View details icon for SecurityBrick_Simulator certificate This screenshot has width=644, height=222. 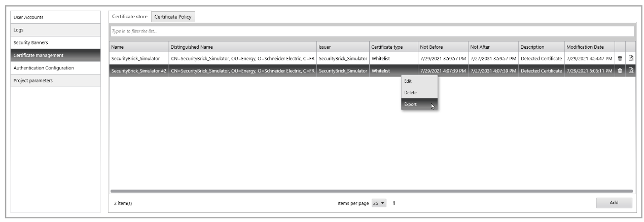click(x=631, y=58)
